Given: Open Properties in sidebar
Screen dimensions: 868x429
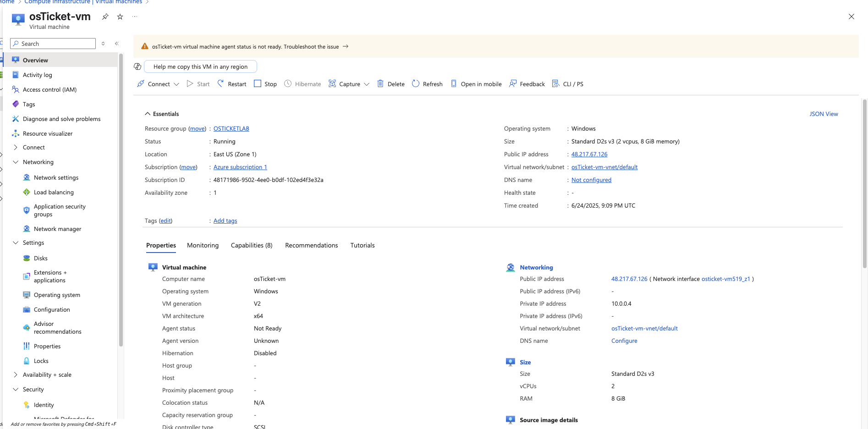Looking at the screenshot, I should coord(47,346).
